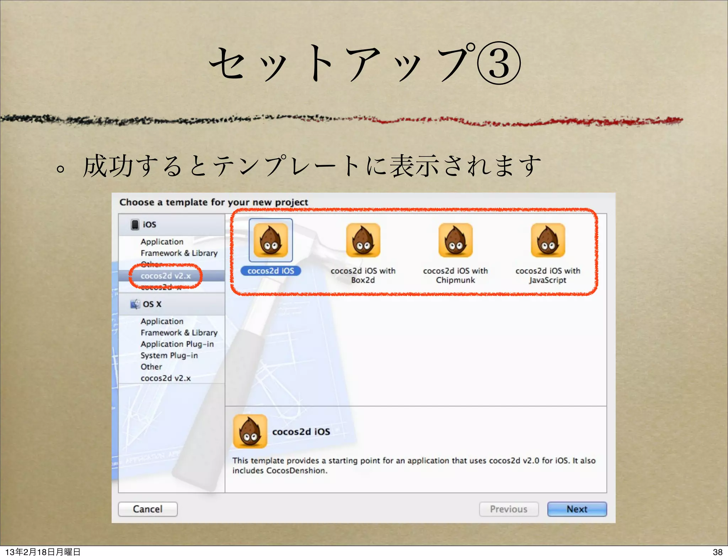728x560 pixels.
Task: Click 'Choose a template for your new project' heading
Action: click(214, 202)
